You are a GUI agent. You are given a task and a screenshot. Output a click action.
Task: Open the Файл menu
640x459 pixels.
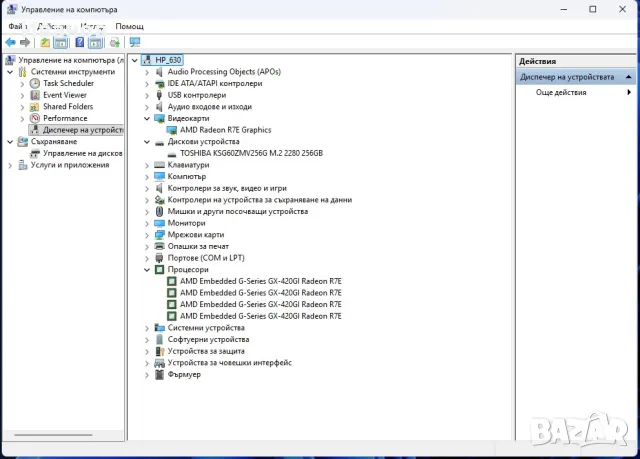[17, 26]
